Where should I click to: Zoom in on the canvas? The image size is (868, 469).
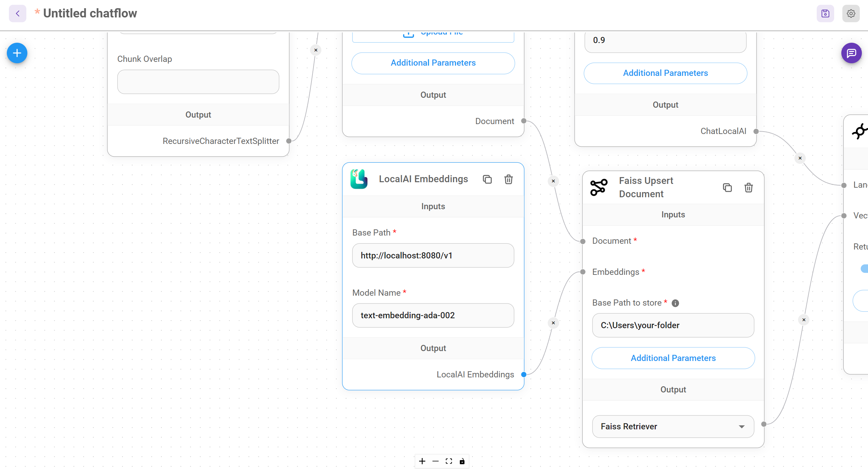click(x=422, y=461)
